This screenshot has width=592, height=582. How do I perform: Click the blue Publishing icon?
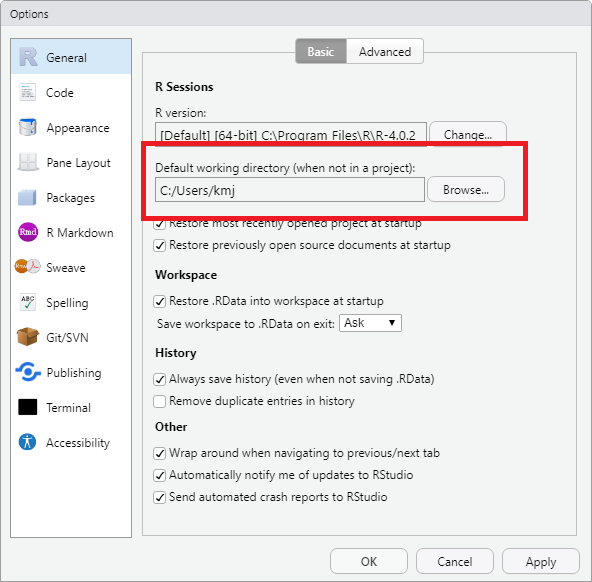point(28,372)
